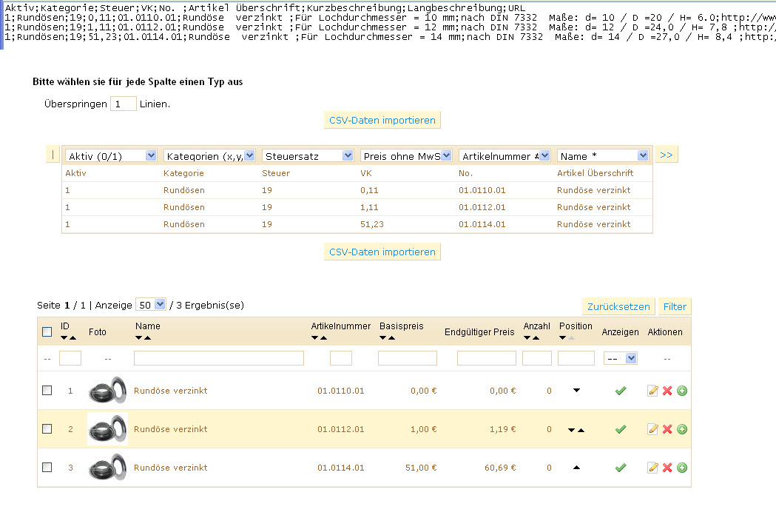
Task: Click green duplicate plus icon for product 3
Action: [682, 468]
